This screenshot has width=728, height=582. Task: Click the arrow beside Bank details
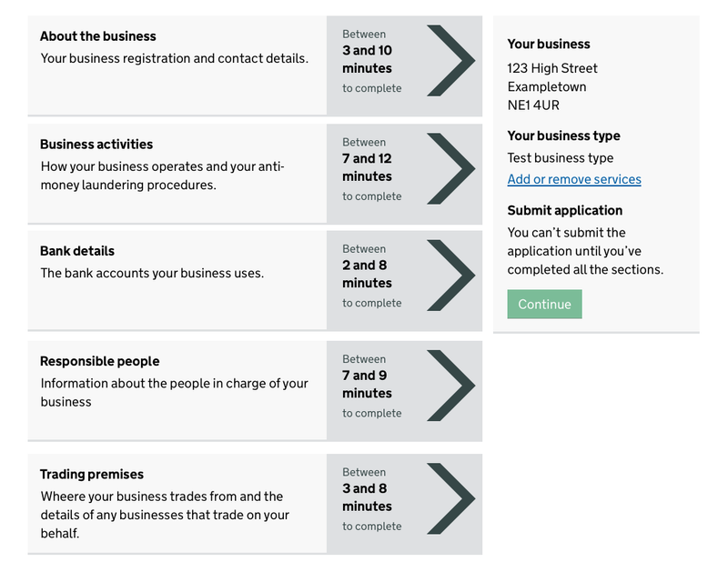[x=450, y=276]
